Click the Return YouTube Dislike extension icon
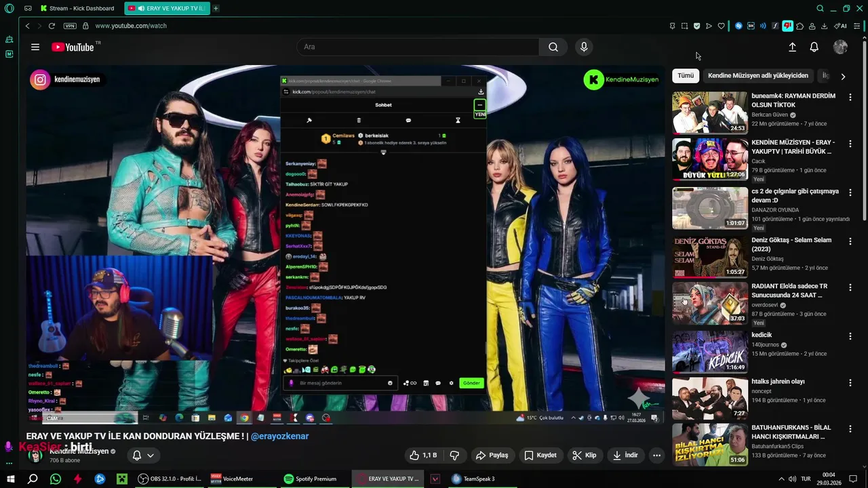The height and width of the screenshot is (488, 868). pos(787,26)
